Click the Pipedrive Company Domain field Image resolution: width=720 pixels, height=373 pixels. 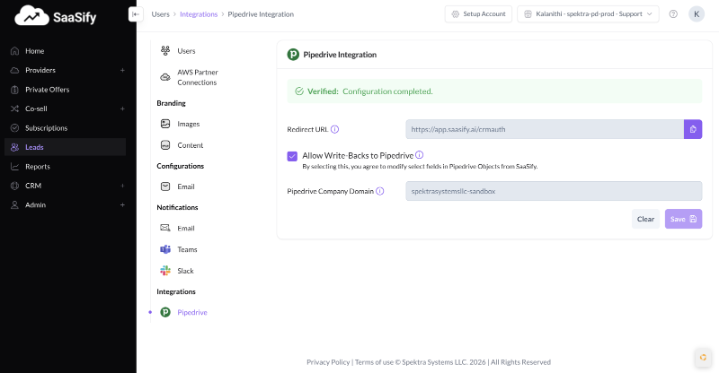click(x=554, y=191)
